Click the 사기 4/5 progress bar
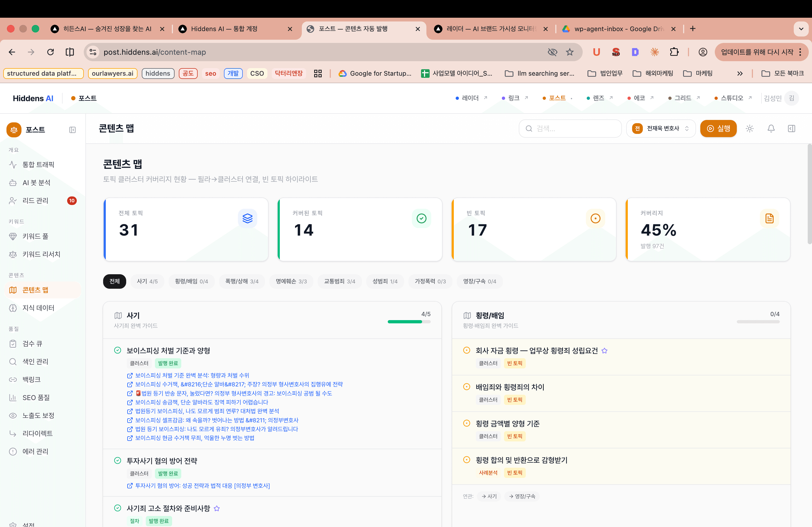This screenshot has width=812, height=527. coord(409,321)
